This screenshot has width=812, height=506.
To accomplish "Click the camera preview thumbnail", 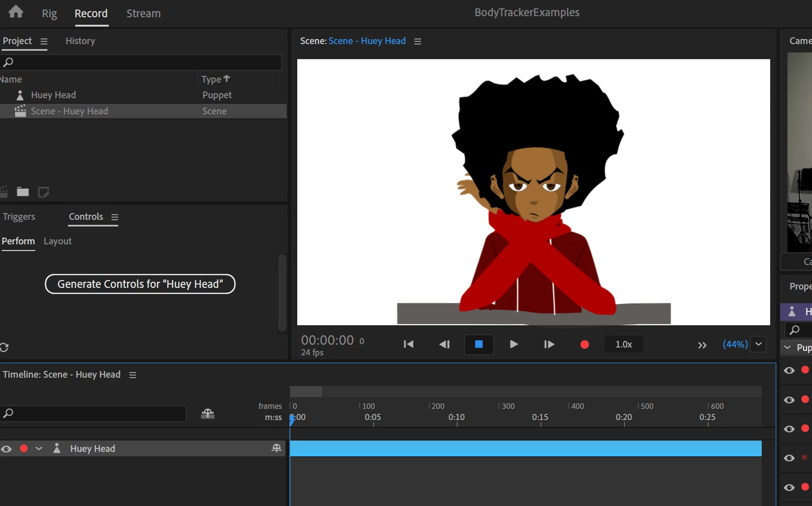I will (x=800, y=152).
